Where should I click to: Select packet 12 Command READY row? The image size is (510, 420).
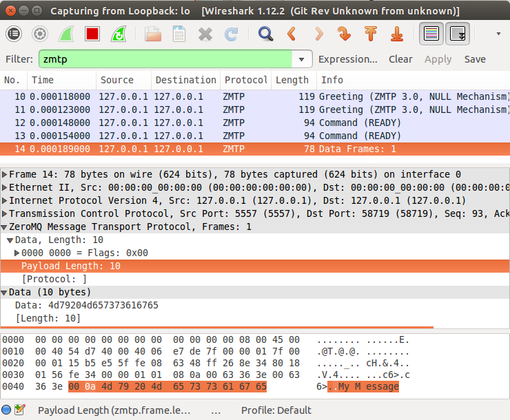click(x=255, y=123)
